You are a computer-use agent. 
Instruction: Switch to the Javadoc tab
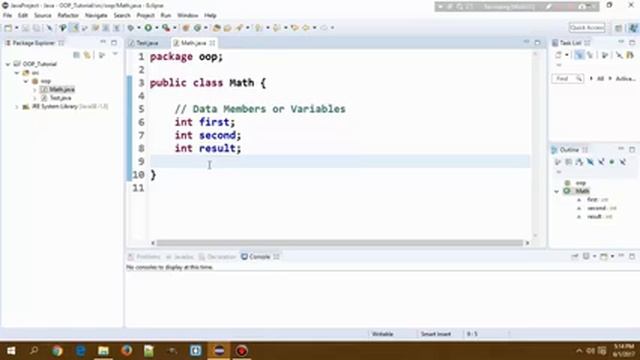(x=180, y=257)
